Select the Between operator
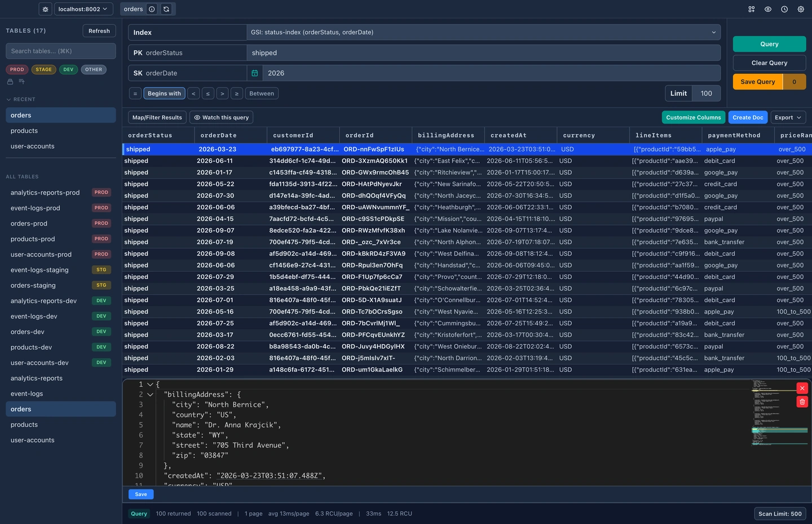This screenshot has height=524, width=812. (262, 94)
